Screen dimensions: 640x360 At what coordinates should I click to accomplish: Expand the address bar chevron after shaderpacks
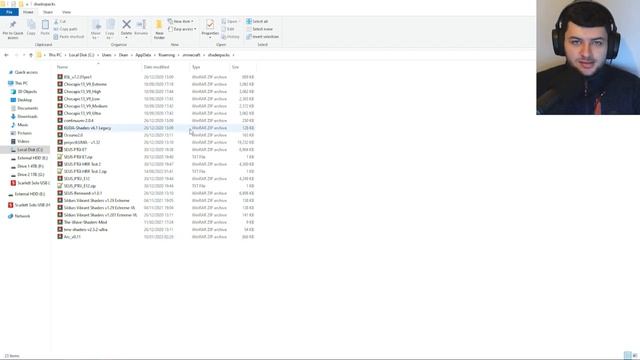[233, 55]
